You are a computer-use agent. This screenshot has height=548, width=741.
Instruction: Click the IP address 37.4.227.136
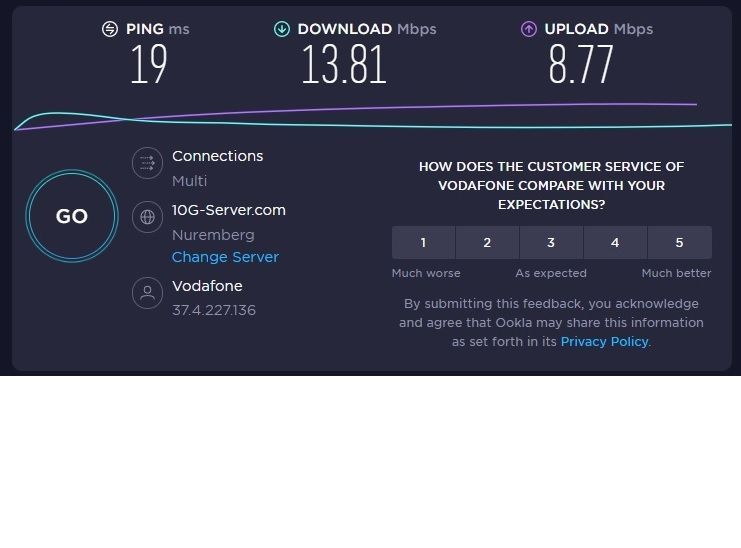[x=214, y=310]
